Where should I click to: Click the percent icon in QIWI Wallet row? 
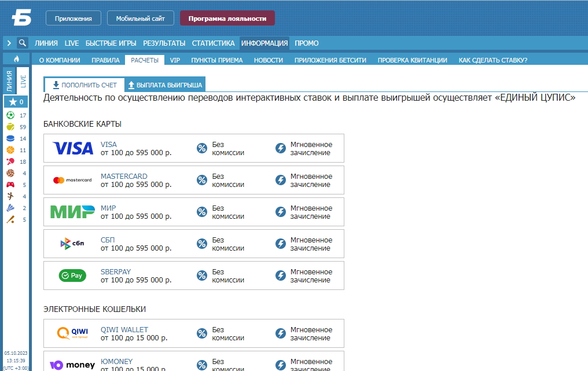click(x=202, y=333)
